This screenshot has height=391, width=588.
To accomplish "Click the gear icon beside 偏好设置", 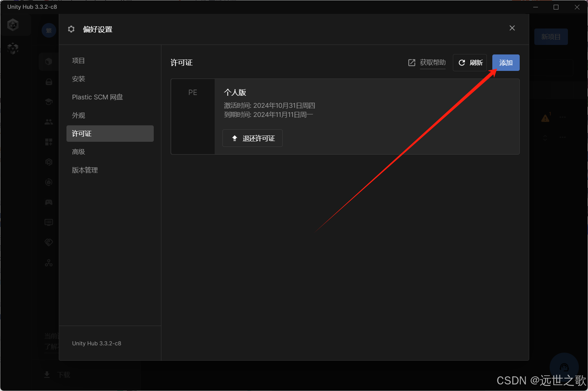I will click(x=71, y=29).
